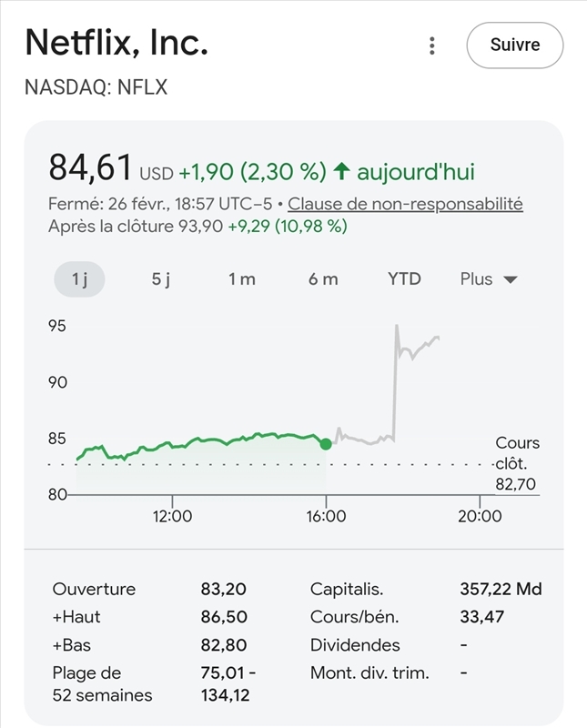The height and width of the screenshot is (728, 587).
Task: Click the green upward arrow icon
Action: point(342,171)
